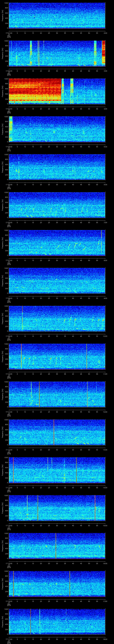Select the red vertical line in the 17:17:00 spectrogram

[30, 621]
